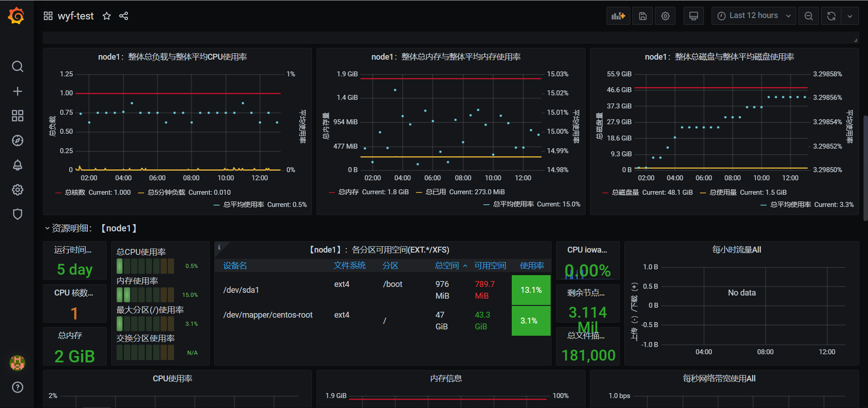Select the /dev/sda1 device cell
This screenshot has height=408, width=868.
pos(241,290)
